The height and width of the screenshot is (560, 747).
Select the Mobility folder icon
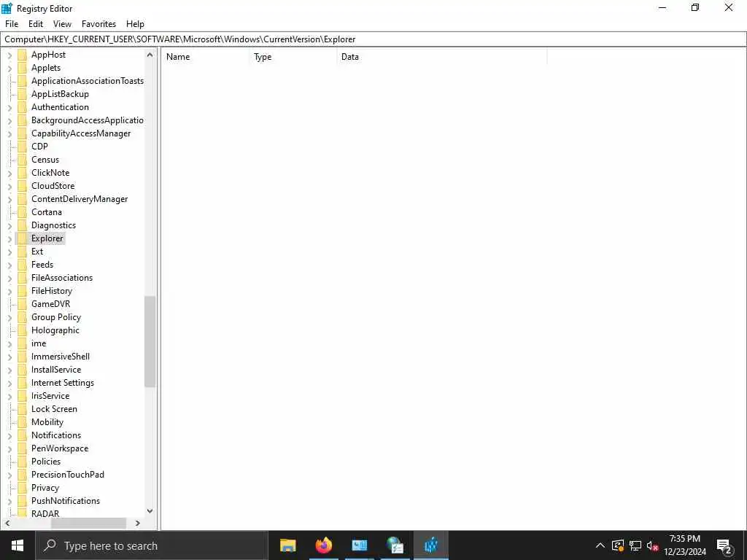pyautogui.click(x=22, y=422)
